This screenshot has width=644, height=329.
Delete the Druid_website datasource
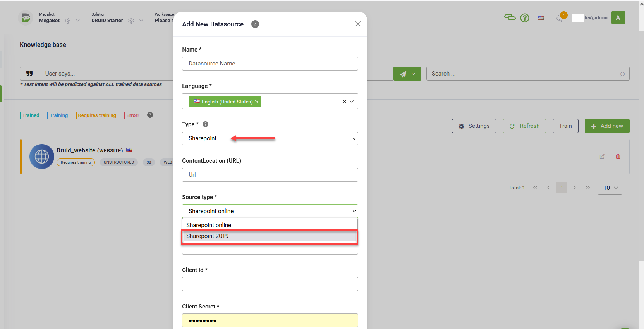click(x=618, y=157)
